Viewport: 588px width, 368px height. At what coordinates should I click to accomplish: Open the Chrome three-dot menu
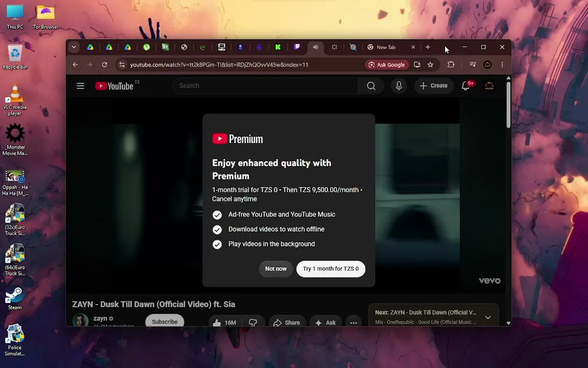502,64
